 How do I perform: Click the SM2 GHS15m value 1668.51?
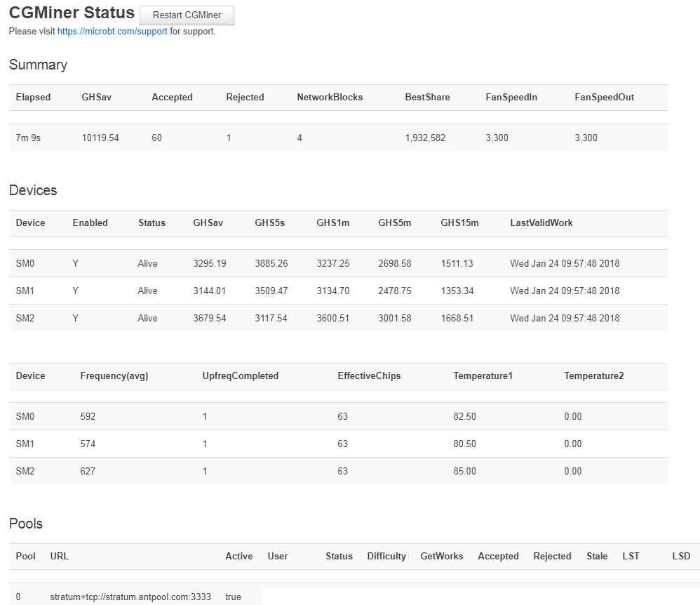click(457, 318)
